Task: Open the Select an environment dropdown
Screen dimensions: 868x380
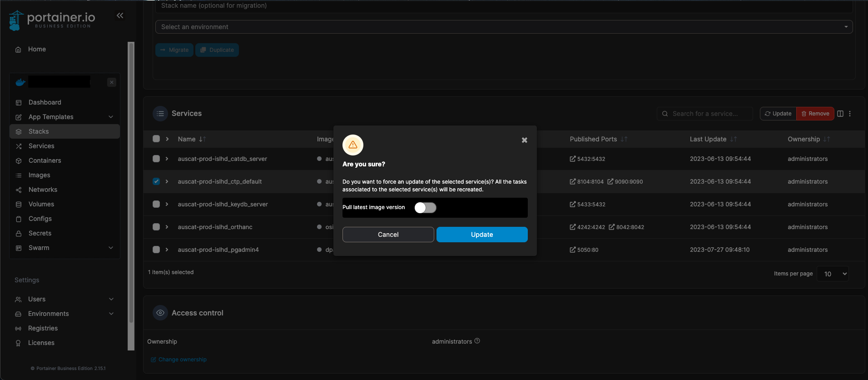Action: pos(504,27)
